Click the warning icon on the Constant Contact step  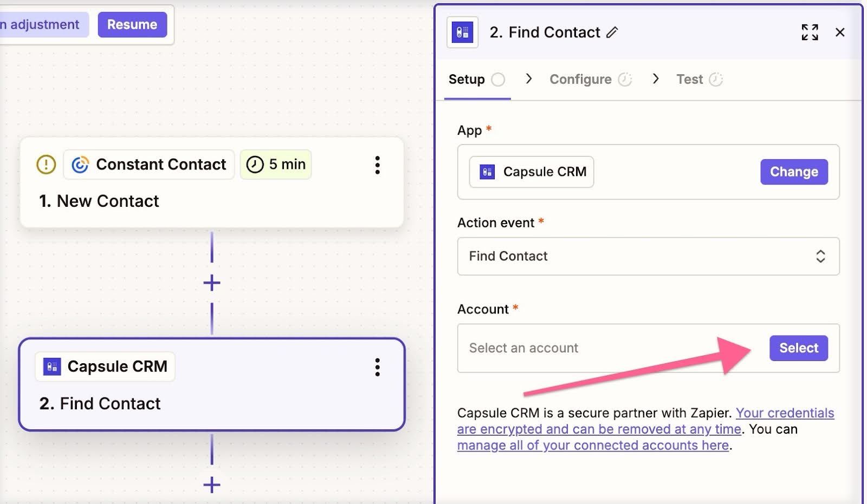pos(46,165)
